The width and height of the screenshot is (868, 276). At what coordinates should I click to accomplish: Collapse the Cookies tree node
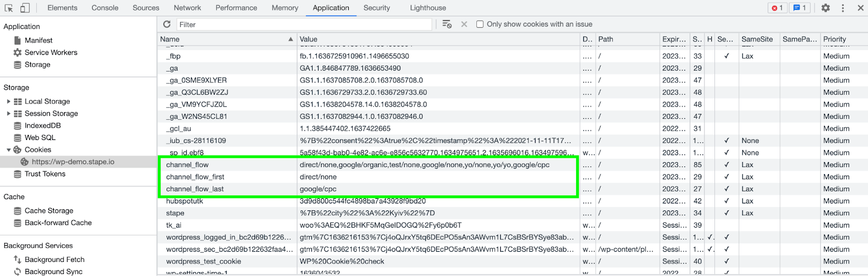pos(8,150)
